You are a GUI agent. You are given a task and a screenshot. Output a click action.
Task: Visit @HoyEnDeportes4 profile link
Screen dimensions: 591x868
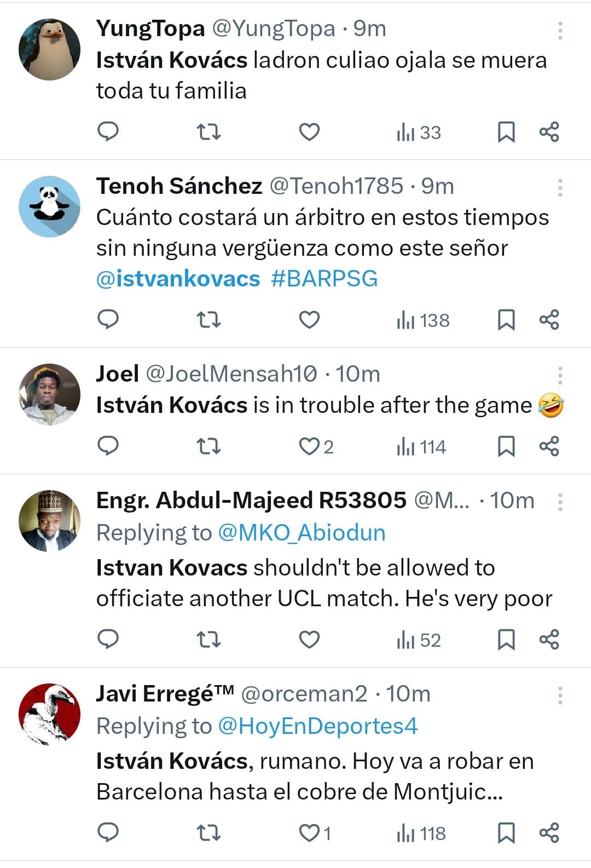pos(317,726)
